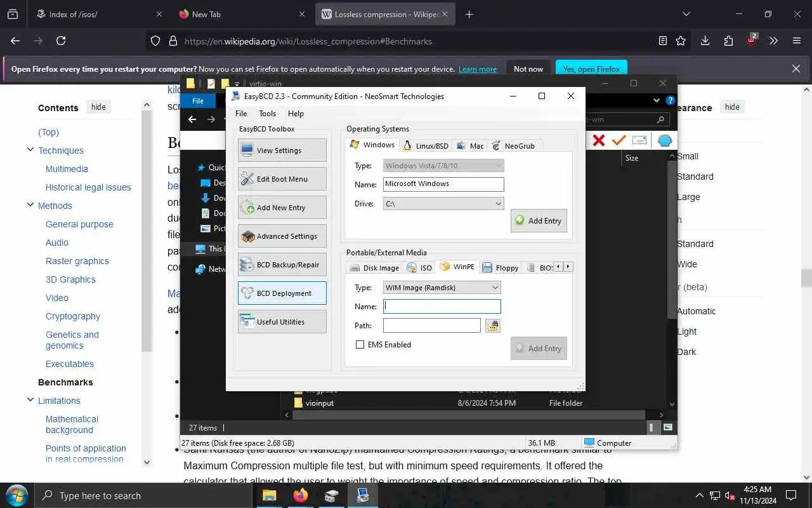Click the blue help icon in Explorer
This screenshot has height=508, width=812.
(670, 100)
